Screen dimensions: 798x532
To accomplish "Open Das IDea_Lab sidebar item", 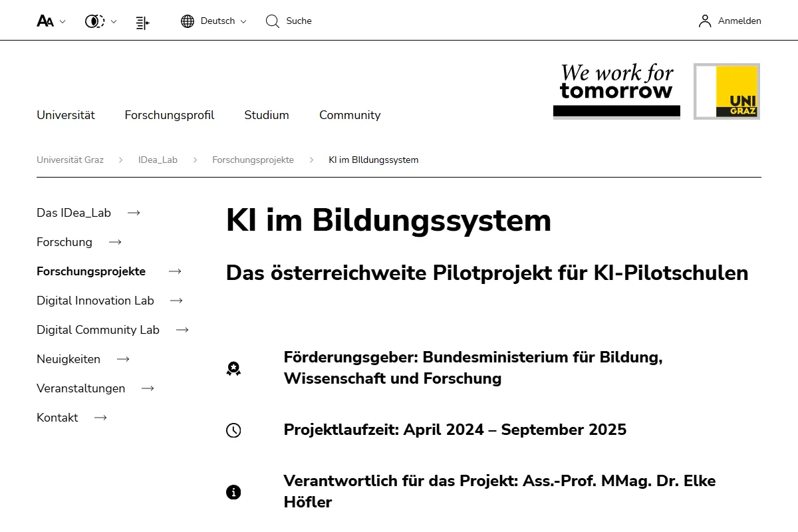I will coord(74,213).
